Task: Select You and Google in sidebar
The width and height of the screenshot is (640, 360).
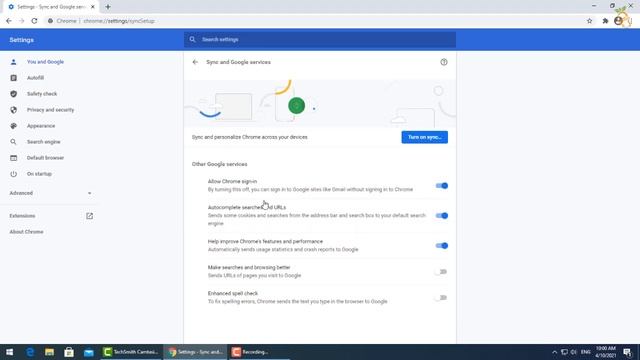Action: click(45, 62)
